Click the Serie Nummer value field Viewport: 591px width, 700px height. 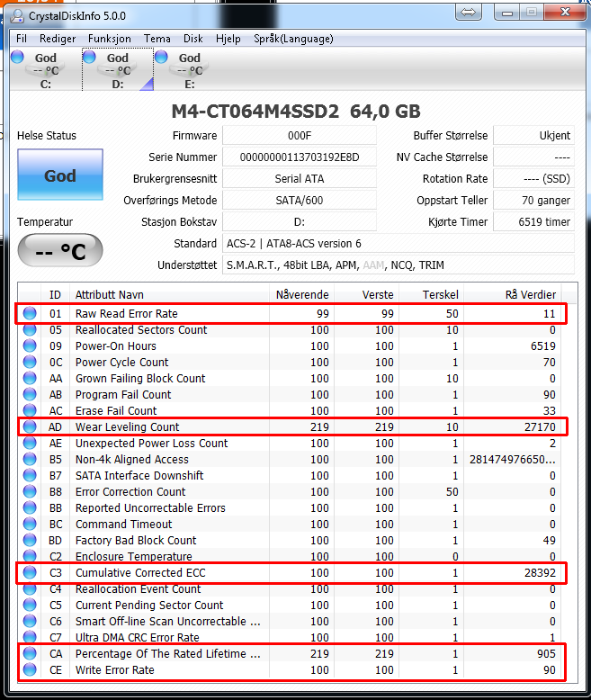[x=300, y=157]
